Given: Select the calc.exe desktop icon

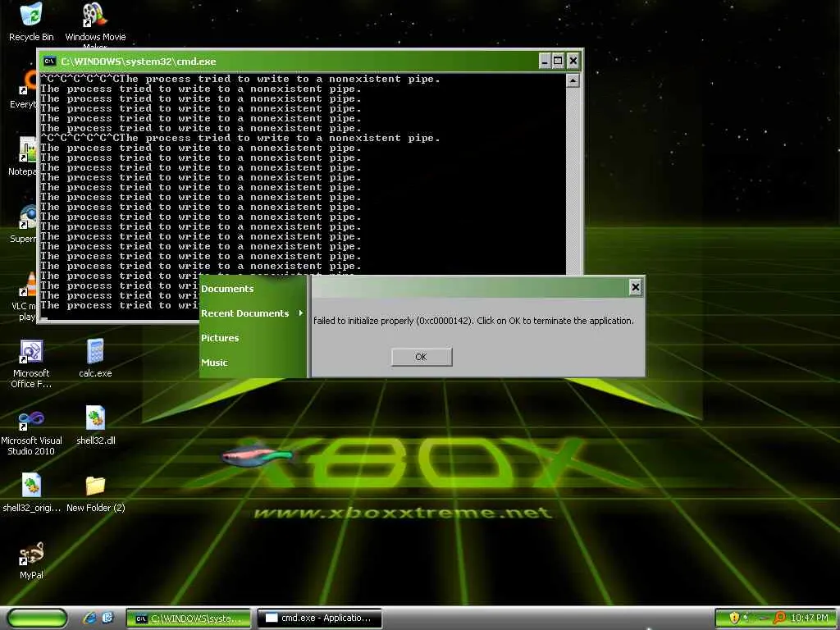Looking at the screenshot, I should pyautogui.click(x=95, y=358).
